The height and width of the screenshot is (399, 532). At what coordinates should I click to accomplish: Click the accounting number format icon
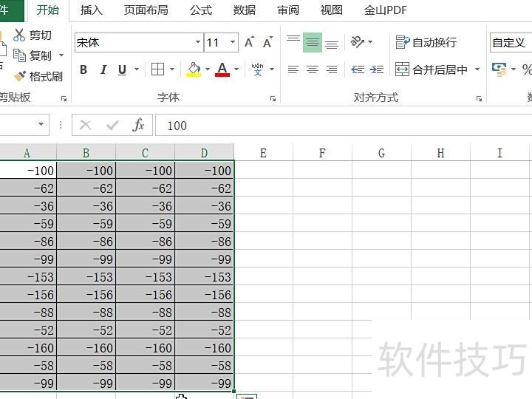pos(499,69)
